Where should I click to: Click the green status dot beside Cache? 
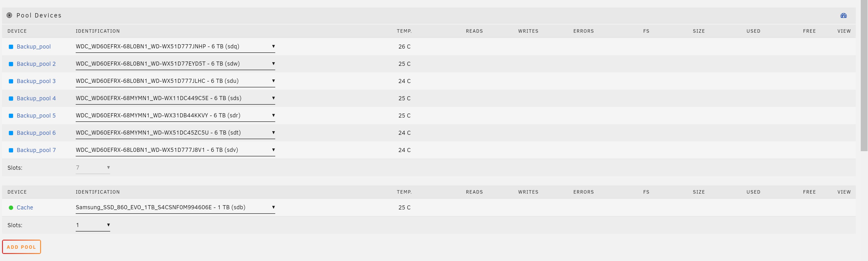tap(11, 207)
